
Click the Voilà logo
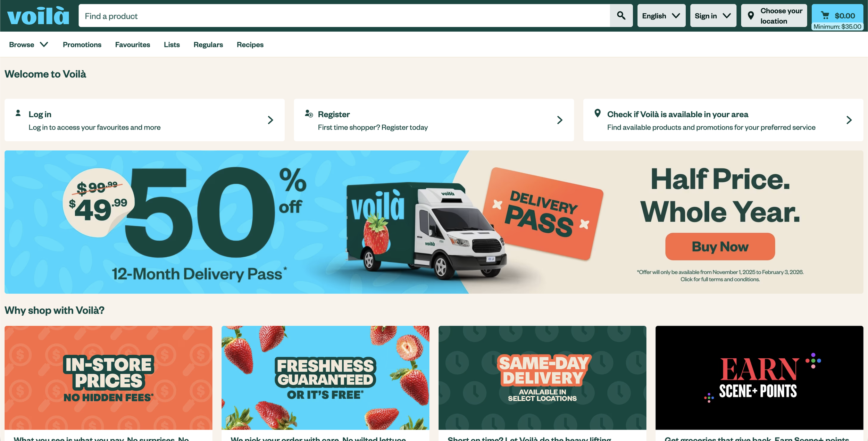[x=38, y=16]
